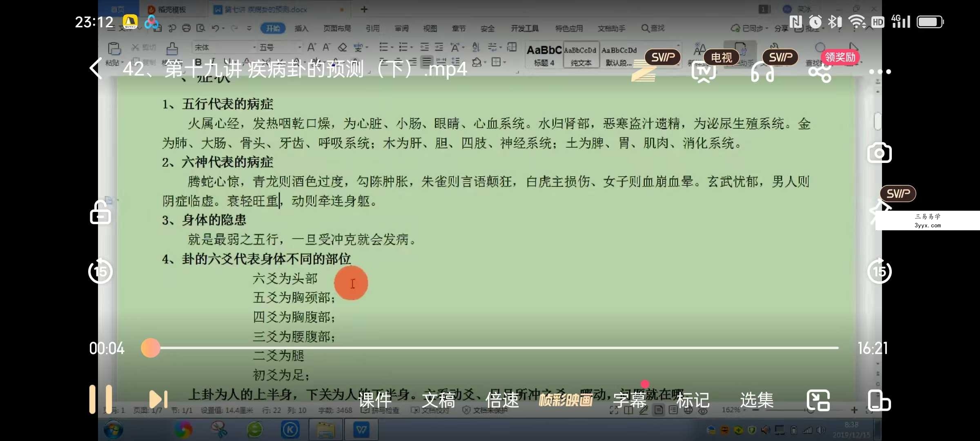Open 文稿 transcript panel
The image size is (980, 441).
coord(438,400)
